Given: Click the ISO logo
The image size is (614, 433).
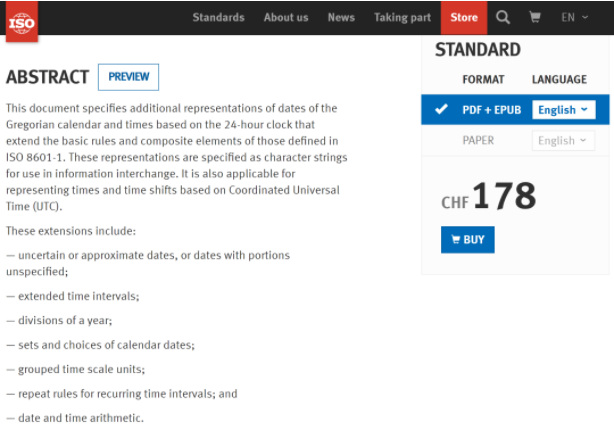Looking at the screenshot, I should pyautogui.click(x=21, y=21).
